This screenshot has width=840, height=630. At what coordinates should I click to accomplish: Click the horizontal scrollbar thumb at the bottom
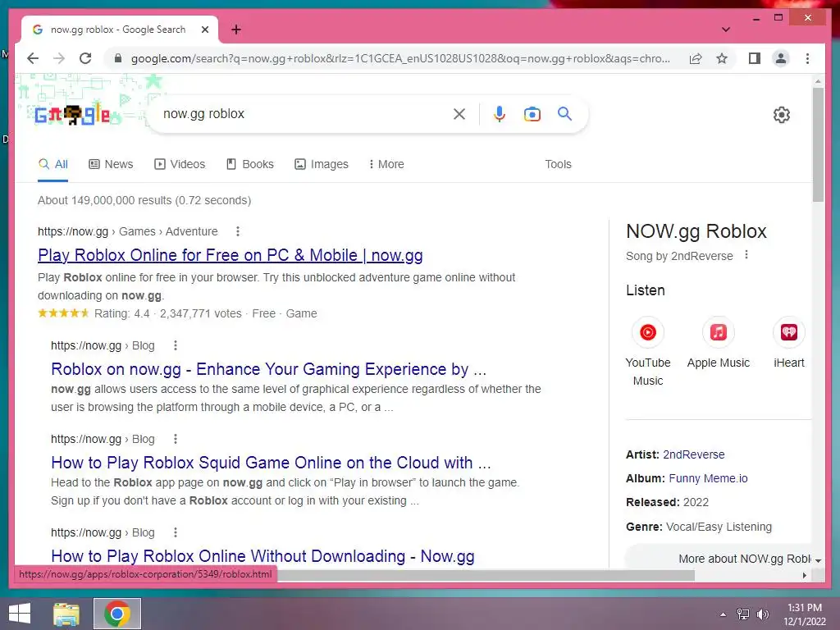486,575
